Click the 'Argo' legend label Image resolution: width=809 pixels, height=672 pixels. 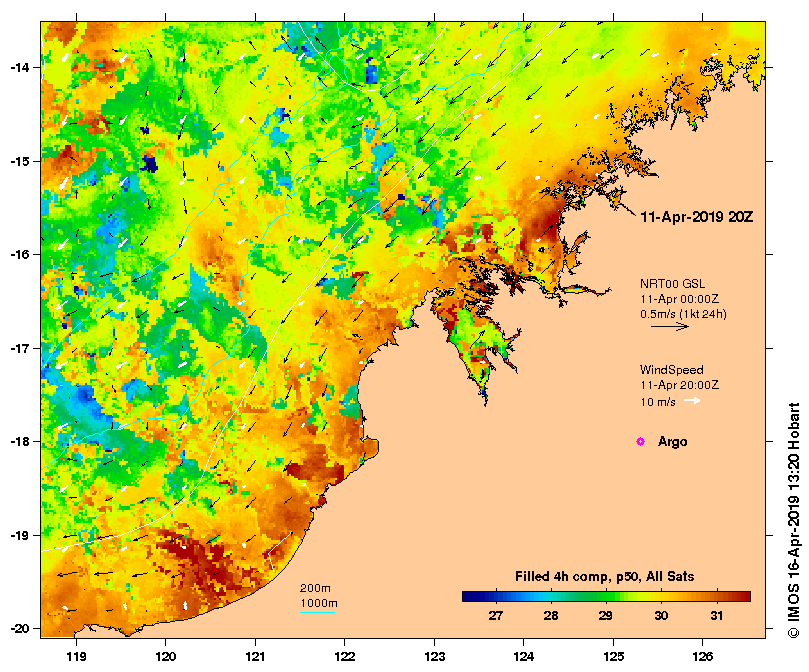672,442
